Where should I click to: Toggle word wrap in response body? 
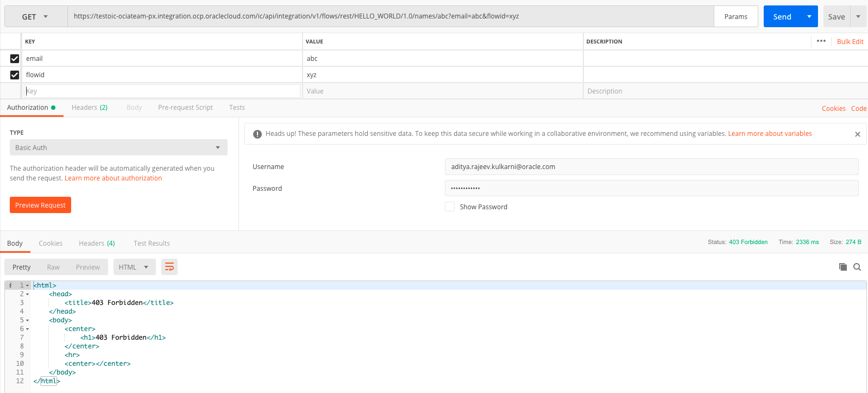click(169, 267)
